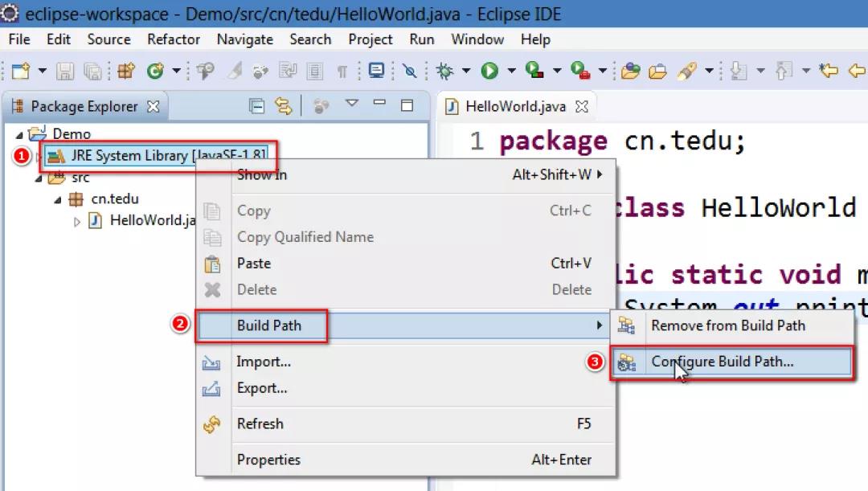Toggle Word Wrap in the toolbar
The width and height of the screenshot is (868, 491).
(x=287, y=71)
